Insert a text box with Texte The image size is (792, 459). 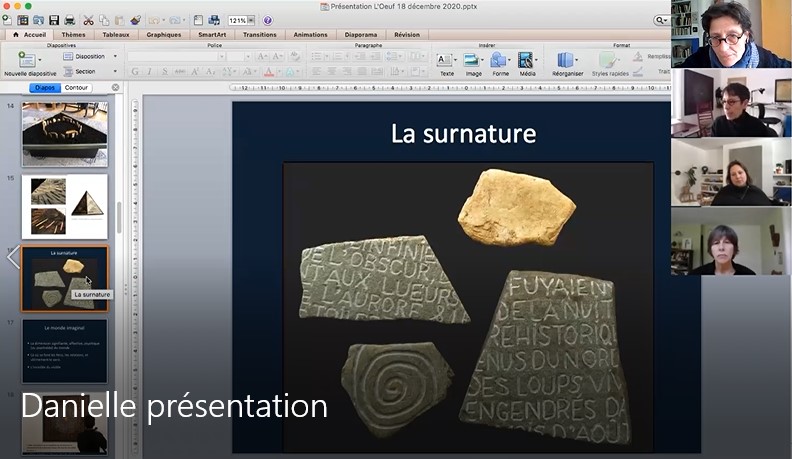point(447,63)
